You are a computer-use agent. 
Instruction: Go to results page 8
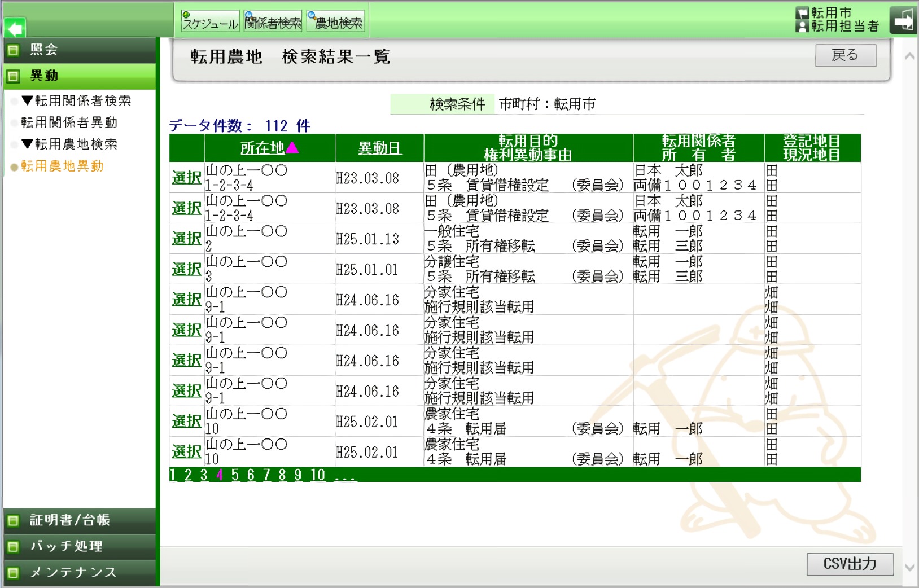(282, 475)
